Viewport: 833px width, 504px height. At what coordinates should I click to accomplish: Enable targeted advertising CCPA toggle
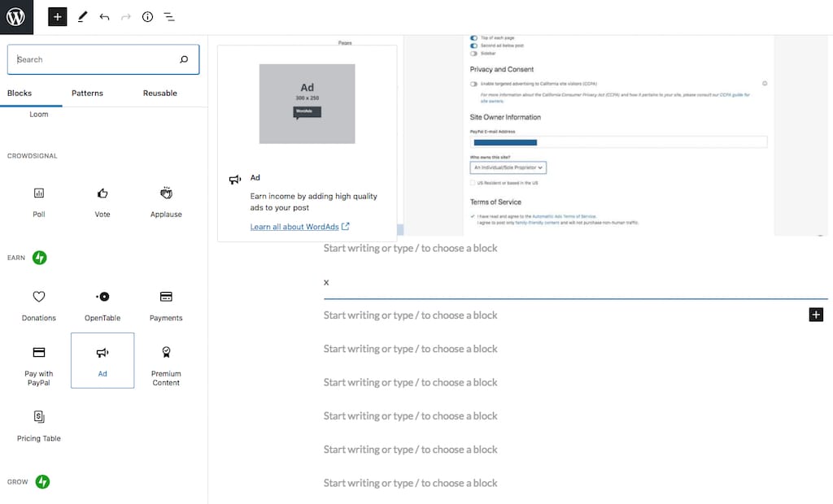coord(474,84)
